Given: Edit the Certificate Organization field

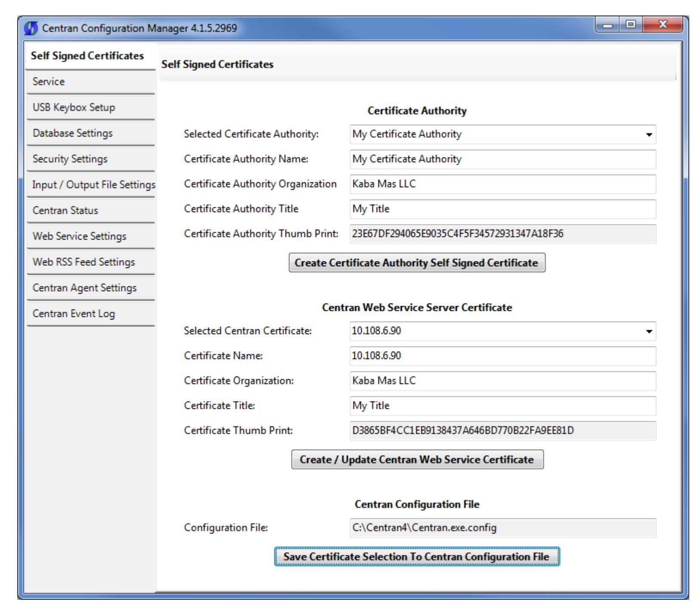Looking at the screenshot, I should click(503, 381).
